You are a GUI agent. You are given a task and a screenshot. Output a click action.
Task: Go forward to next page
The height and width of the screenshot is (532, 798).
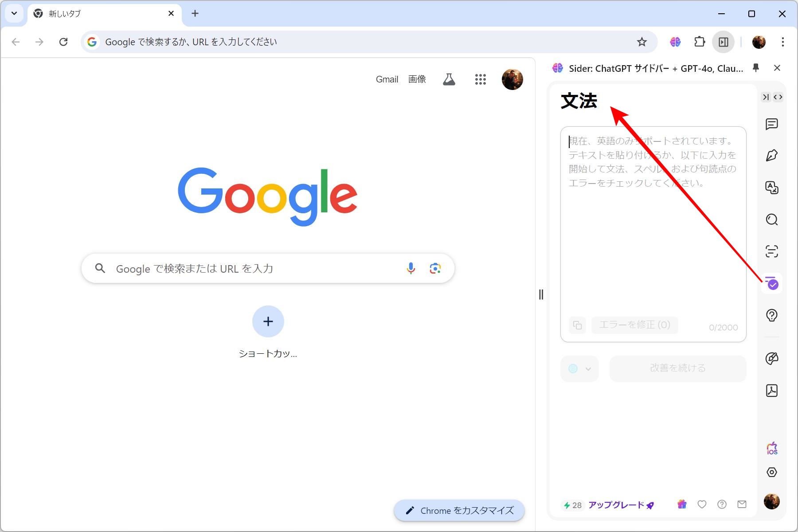(39, 42)
